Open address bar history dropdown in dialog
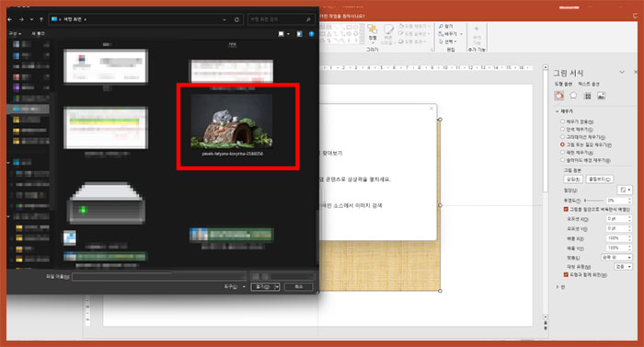 pos(224,19)
